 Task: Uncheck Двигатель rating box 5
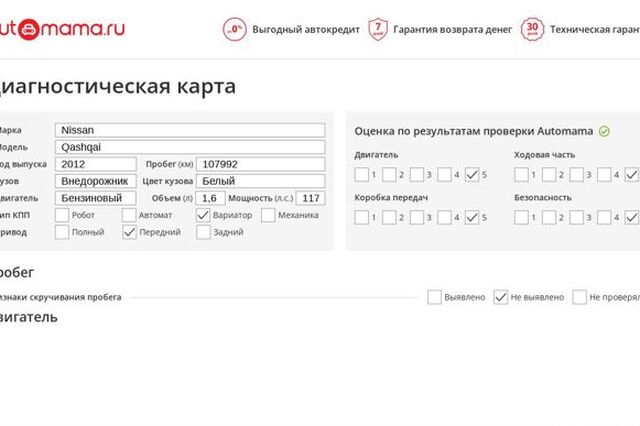(472, 175)
